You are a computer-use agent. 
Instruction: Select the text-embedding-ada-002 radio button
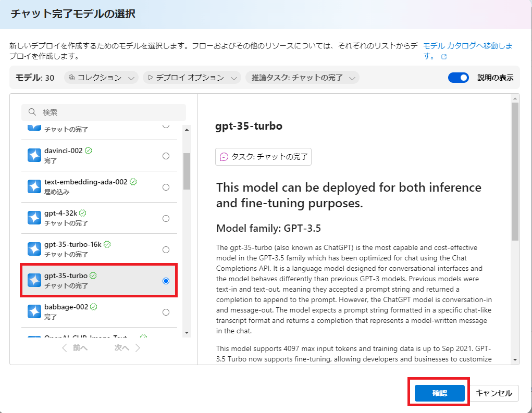coord(166,187)
